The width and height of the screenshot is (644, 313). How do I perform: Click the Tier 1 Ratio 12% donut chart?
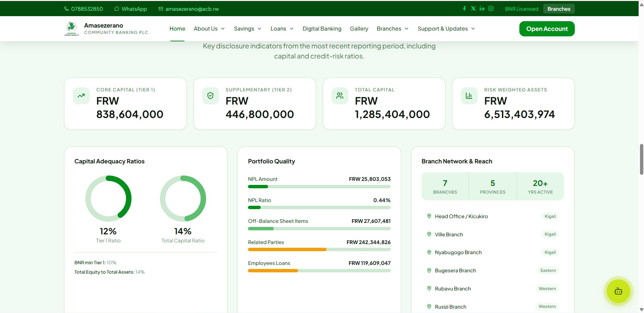coord(108,198)
